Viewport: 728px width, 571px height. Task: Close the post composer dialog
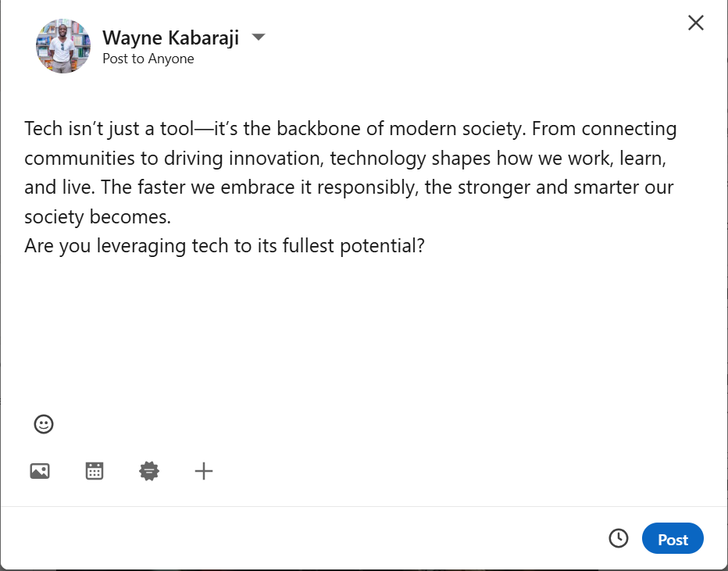[x=695, y=23]
